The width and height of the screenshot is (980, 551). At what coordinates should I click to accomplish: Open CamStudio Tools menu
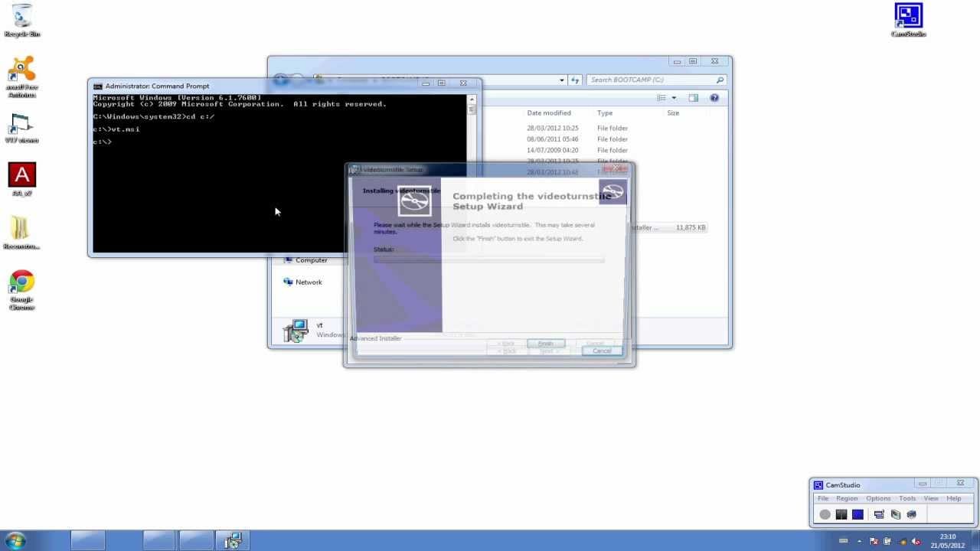[907, 498]
